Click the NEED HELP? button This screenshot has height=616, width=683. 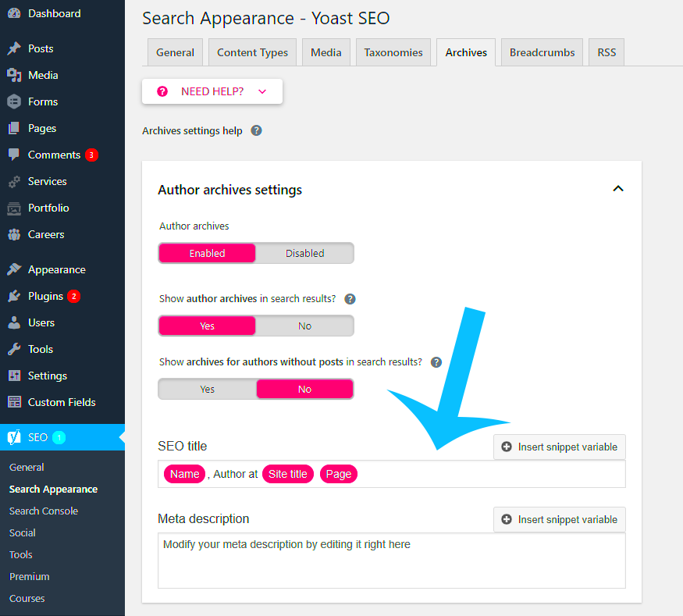(212, 91)
